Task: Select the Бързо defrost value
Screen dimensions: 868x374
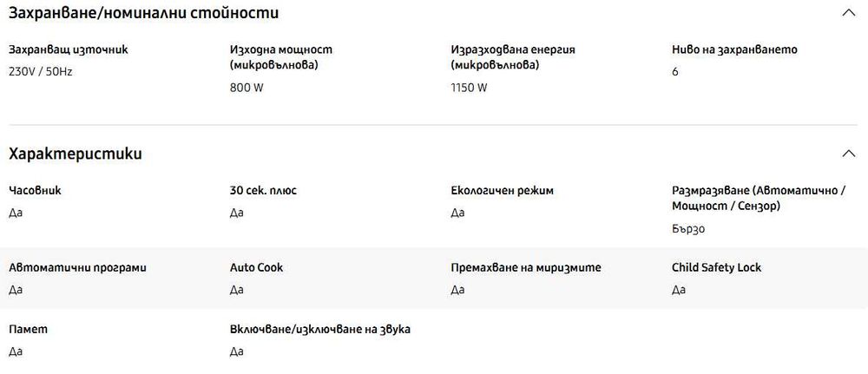Action: pyautogui.click(x=688, y=229)
